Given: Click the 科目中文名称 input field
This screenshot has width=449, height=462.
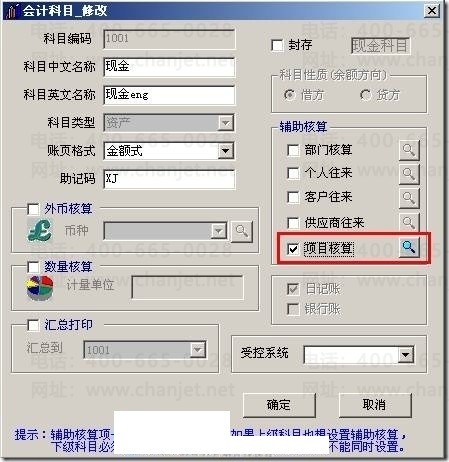Looking at the screenshot, I should [169, 67].
